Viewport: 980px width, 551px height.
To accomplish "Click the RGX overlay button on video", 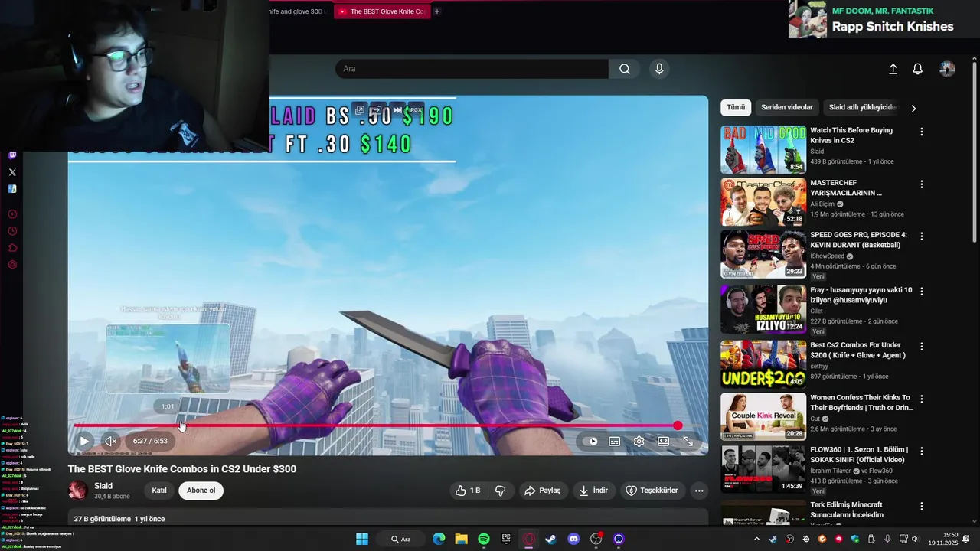I will [x=416, y=110].
